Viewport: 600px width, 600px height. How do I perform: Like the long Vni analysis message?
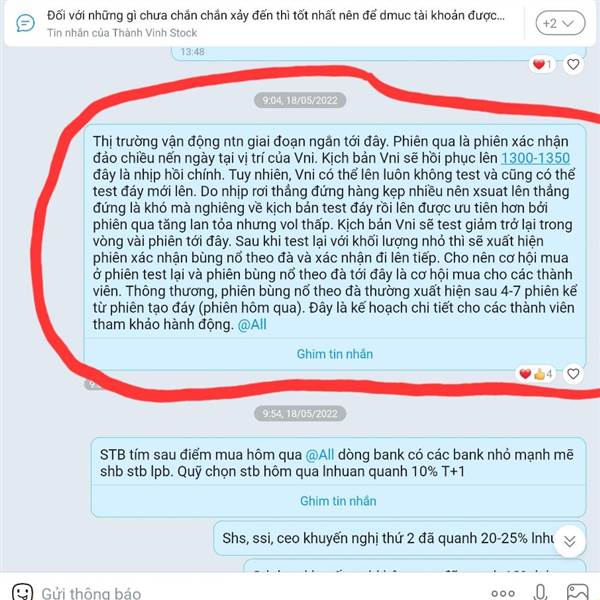(573, 373)
